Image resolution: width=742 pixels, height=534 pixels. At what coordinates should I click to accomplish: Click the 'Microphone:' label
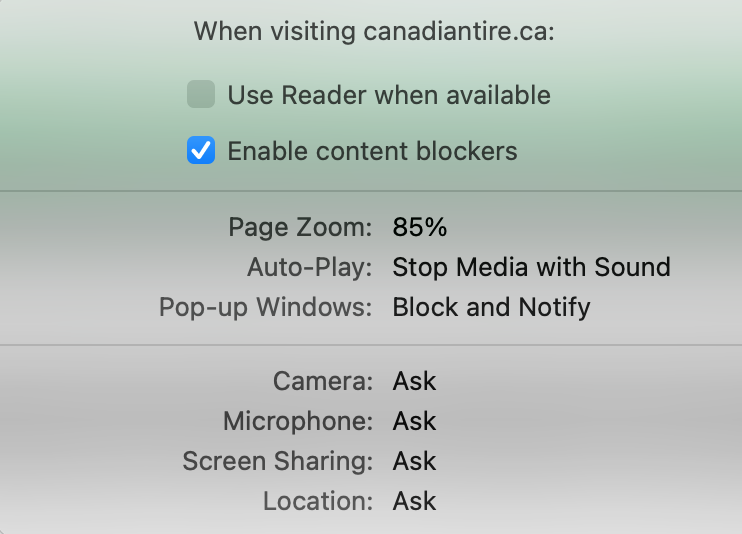[298, 421]
